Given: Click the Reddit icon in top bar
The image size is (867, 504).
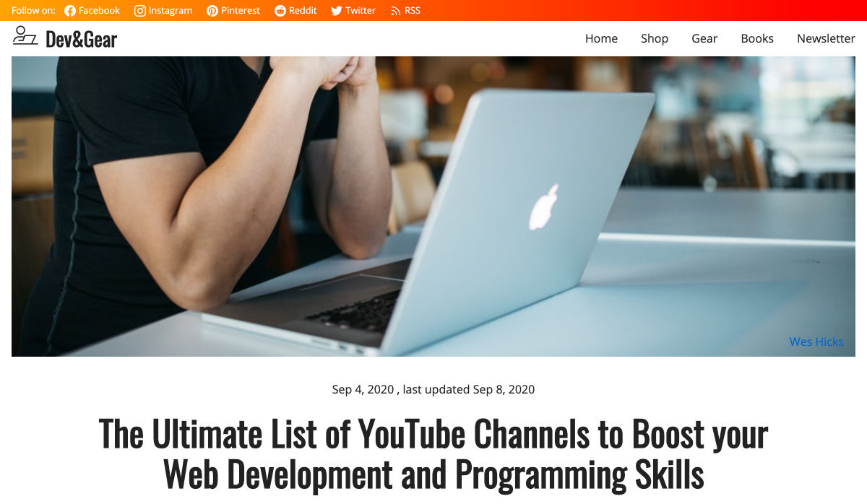Looking at the screenshot, I should coord(280,11).
